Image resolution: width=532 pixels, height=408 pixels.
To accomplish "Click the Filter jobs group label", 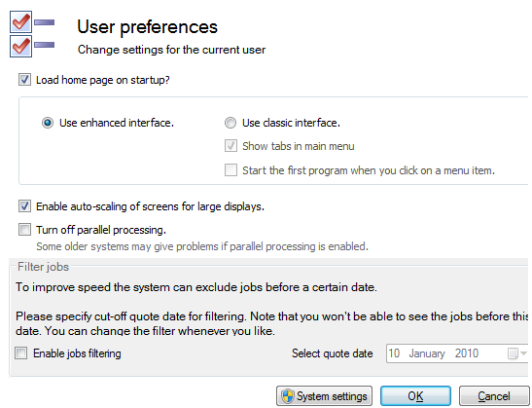I will 43,267.
